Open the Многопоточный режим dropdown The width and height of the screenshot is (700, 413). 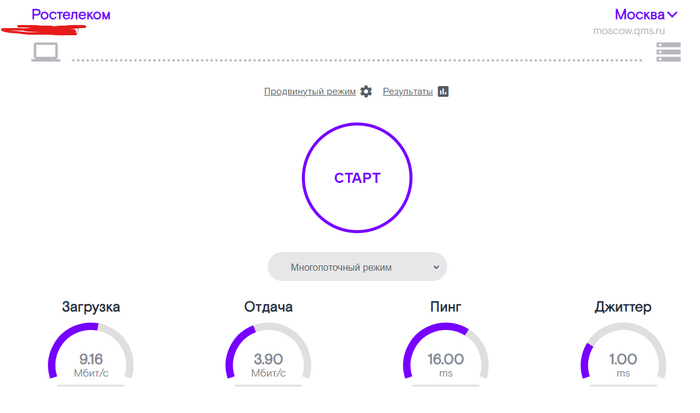click(x=357, y=267)
